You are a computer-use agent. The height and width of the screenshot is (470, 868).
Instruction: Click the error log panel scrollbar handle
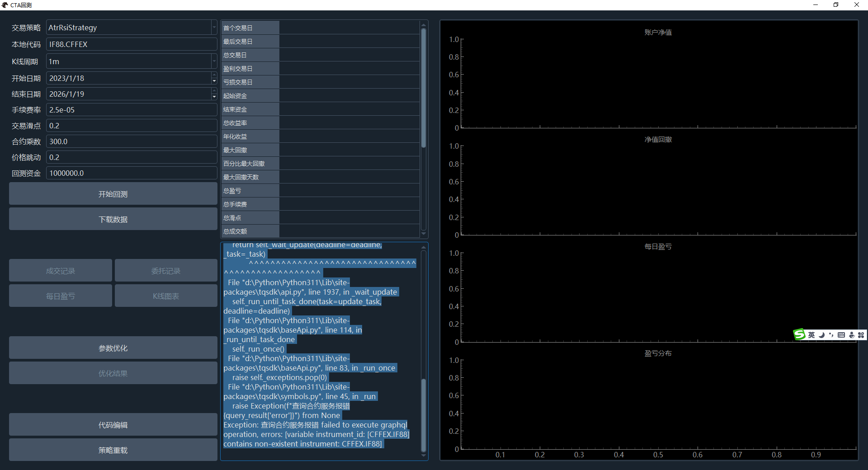click(424, 415)
